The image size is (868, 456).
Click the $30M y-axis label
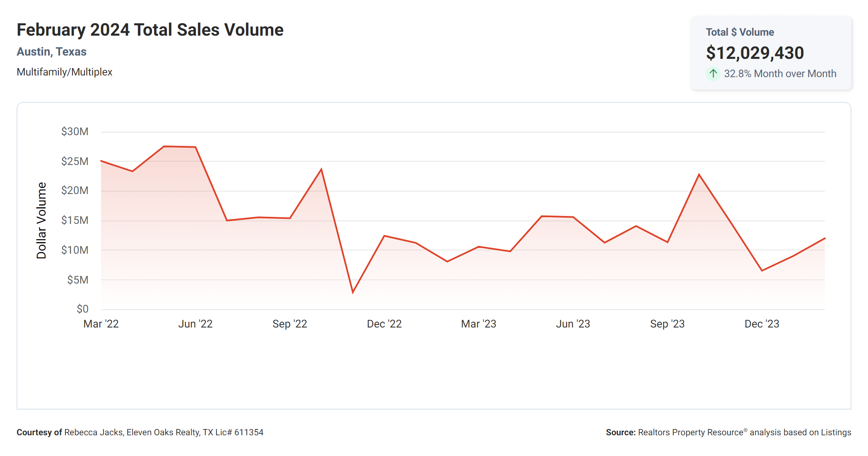75,132
